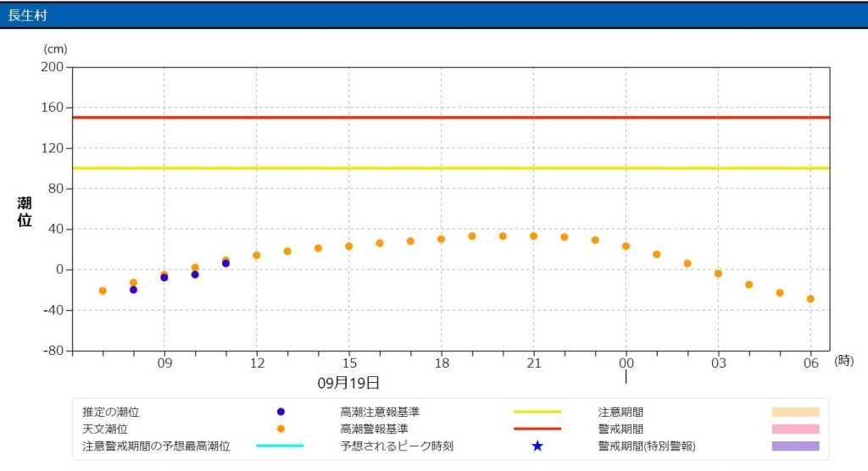Click the 160 y-axis value
This screenshot has height=471, width=868.
coord(52,108)
